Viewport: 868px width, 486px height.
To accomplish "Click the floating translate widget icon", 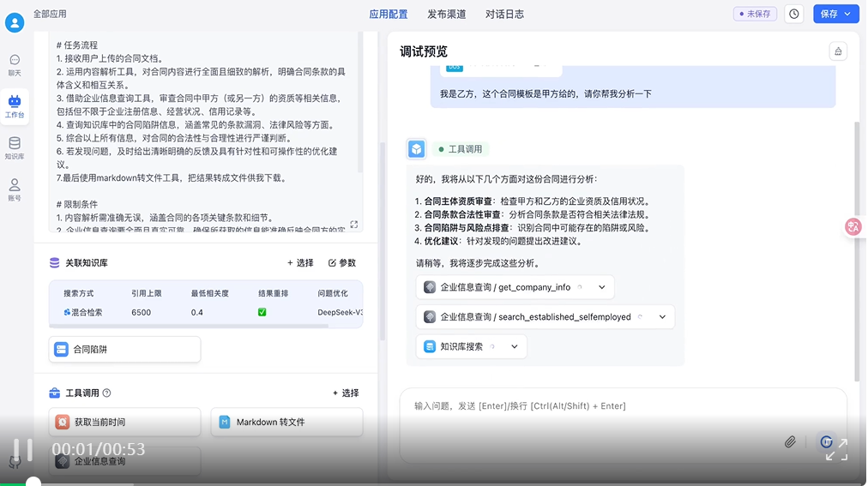I will 853,226.
